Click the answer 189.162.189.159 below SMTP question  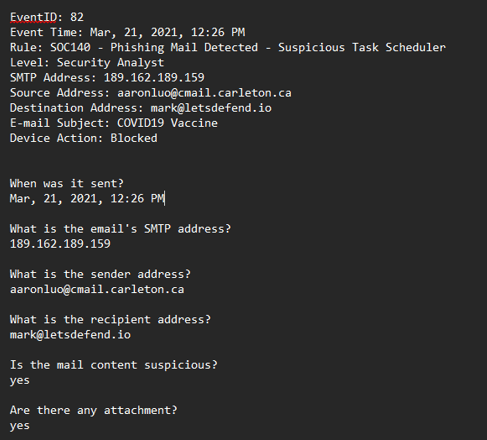[x=60, y=244]
